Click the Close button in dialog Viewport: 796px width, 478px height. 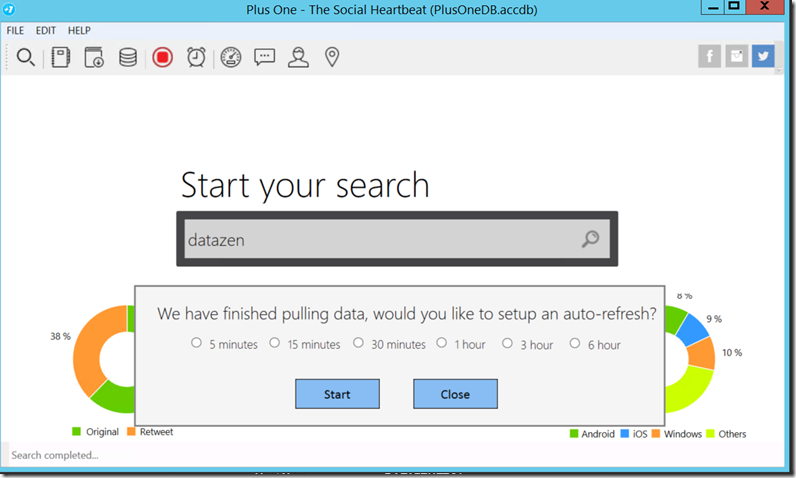(455, 394)
